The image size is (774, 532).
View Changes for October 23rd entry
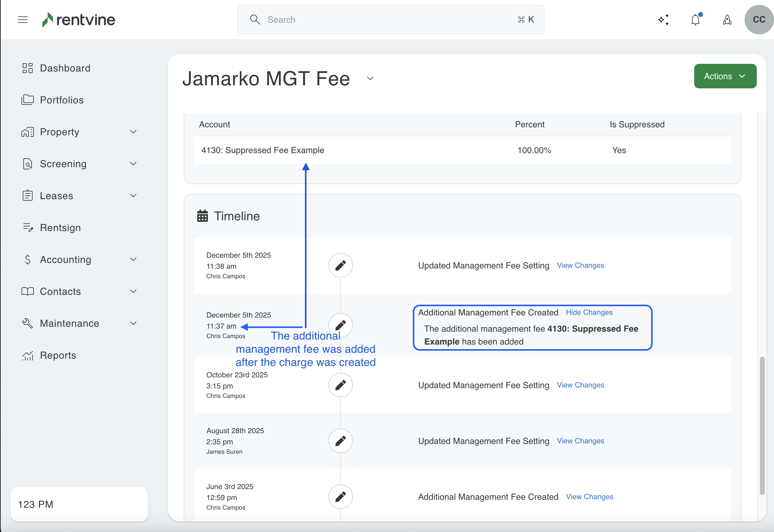pyautogui.click(x=580, y=385)
